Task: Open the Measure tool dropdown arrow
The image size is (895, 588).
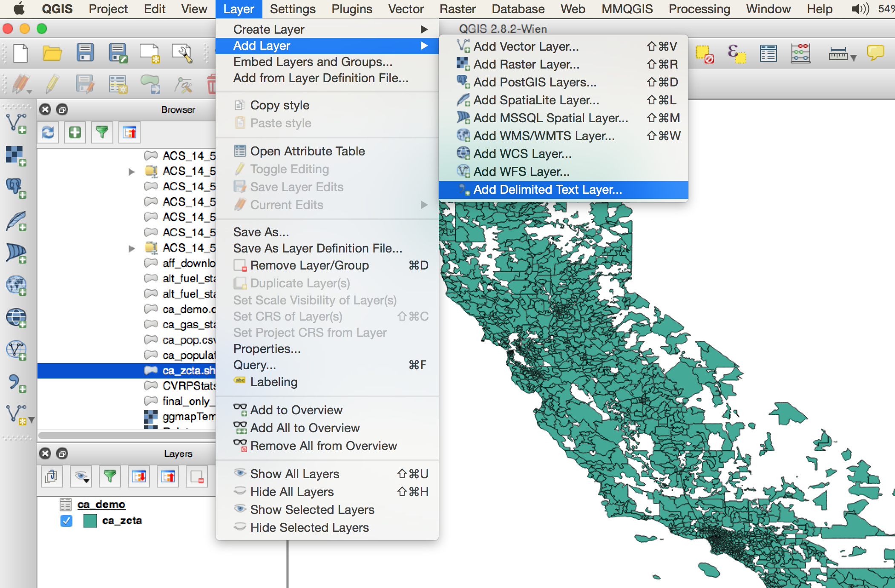Action: 853,58
